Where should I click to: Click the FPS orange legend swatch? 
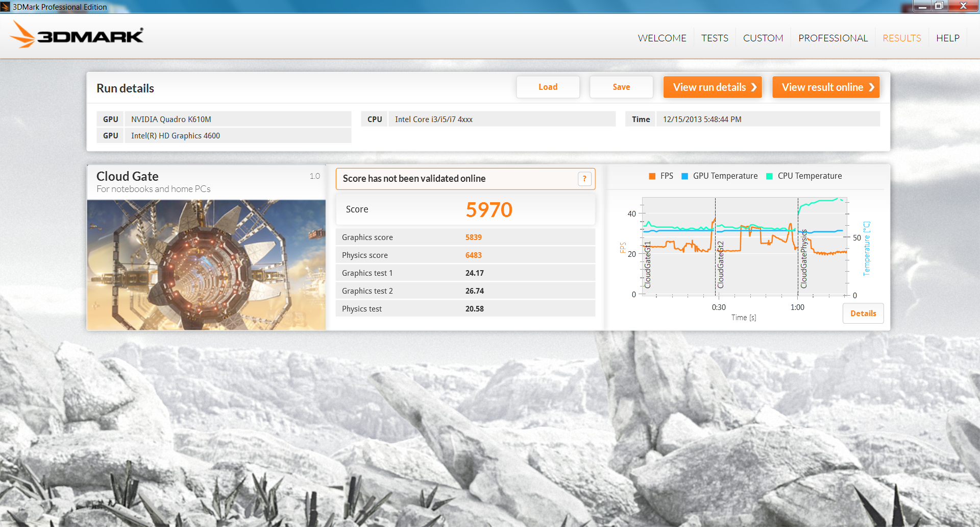click(652, 176)
